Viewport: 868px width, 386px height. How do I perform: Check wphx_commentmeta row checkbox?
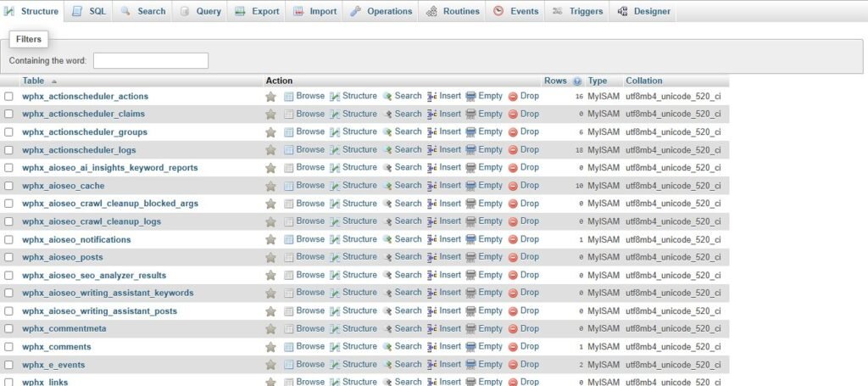8,329
